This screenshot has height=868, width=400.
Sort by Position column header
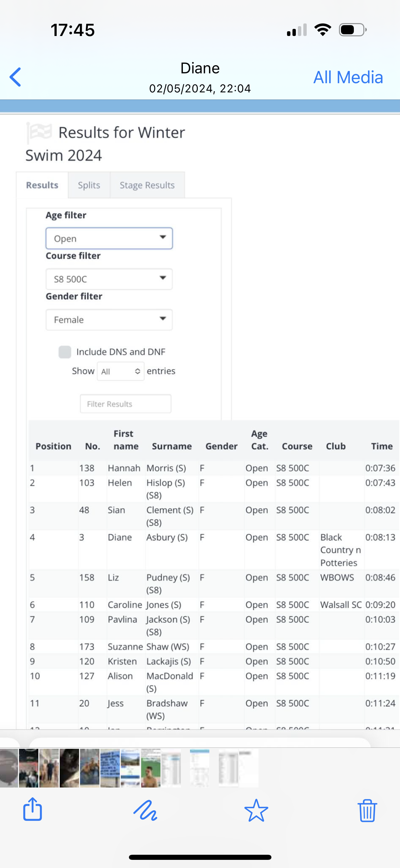click(x=53, y=446)
